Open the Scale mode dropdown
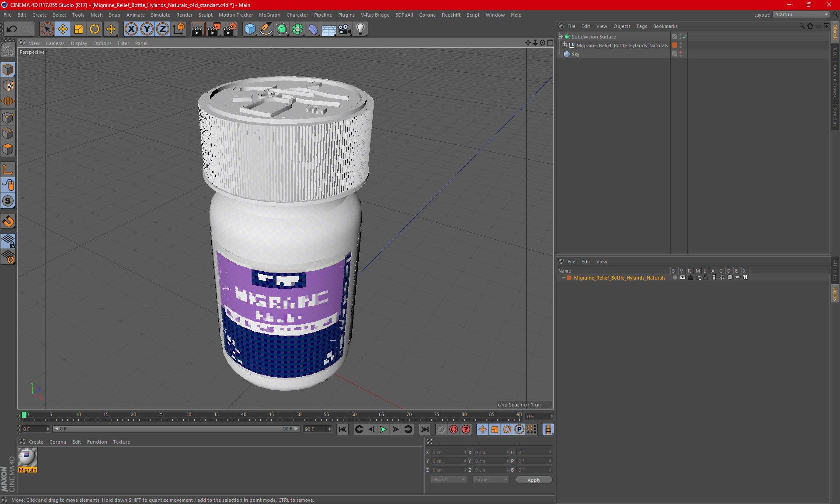Viewport: 840px width, 504px height. click(490, 479)
